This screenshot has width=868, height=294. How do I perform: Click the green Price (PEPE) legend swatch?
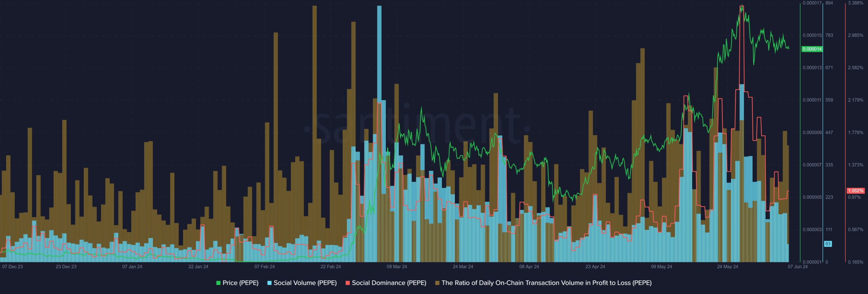pyautogui.click(x=218, y=283)
